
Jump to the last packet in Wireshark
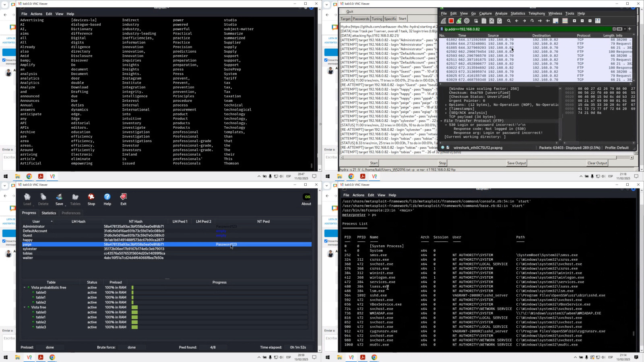tap(548, 21)
